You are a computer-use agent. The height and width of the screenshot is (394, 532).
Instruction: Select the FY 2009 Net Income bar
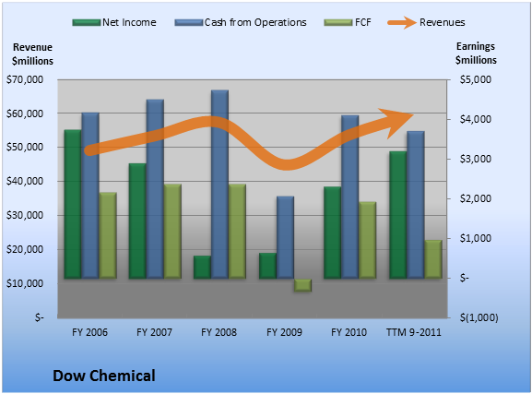point(267,266)
